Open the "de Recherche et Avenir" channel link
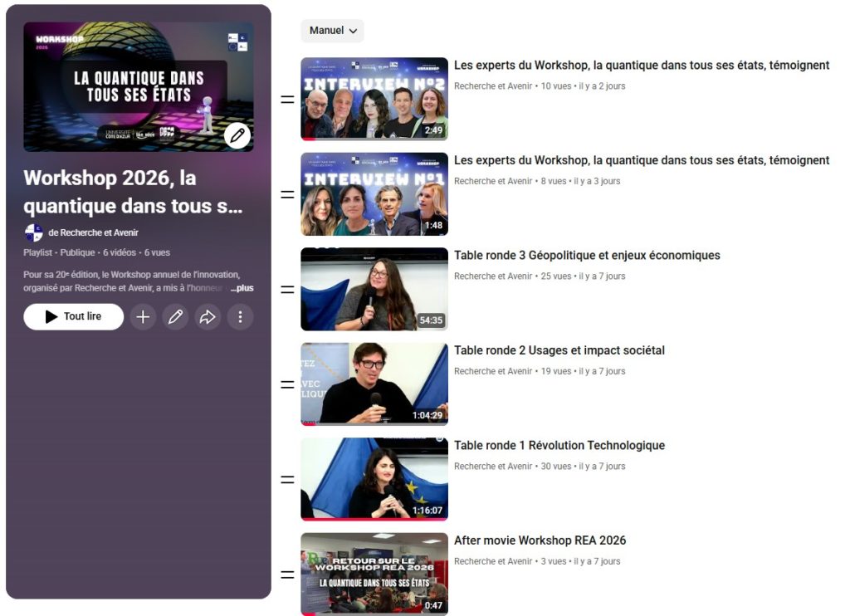This screenshot has height=616, width=850. 93,232
